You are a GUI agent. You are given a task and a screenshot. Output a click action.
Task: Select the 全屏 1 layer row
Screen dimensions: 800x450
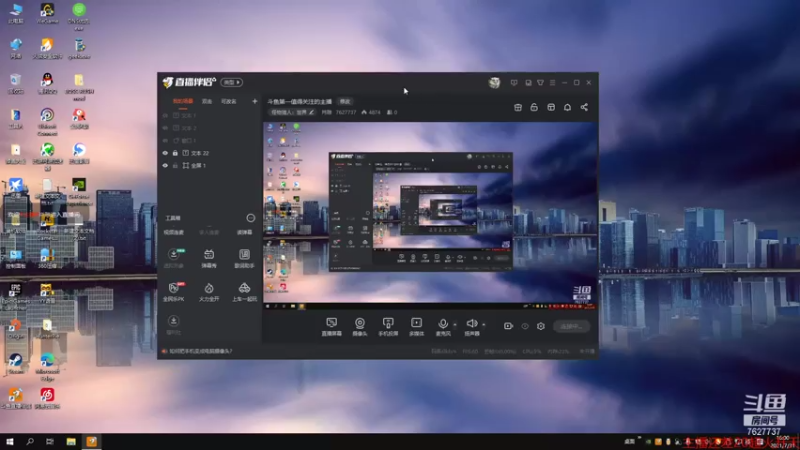click(209, 166)
